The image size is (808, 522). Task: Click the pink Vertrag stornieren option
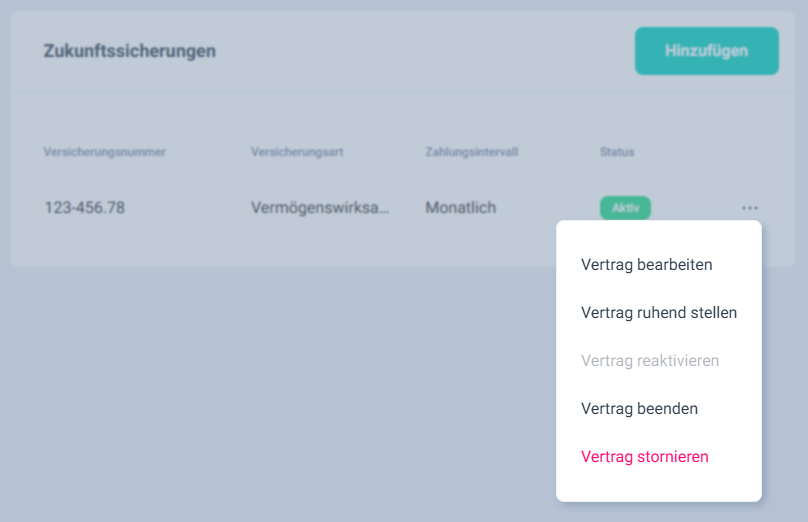[x=644, y=457]
